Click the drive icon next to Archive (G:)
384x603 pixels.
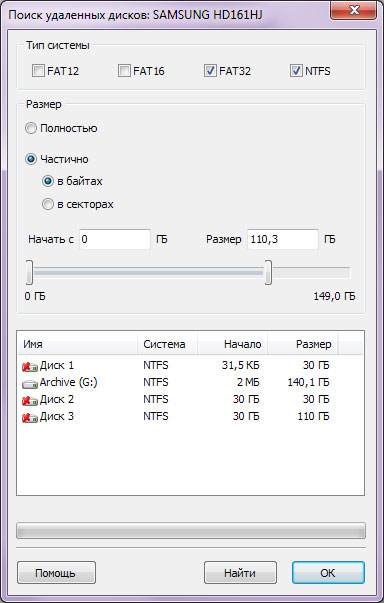(x=30, y=384)
